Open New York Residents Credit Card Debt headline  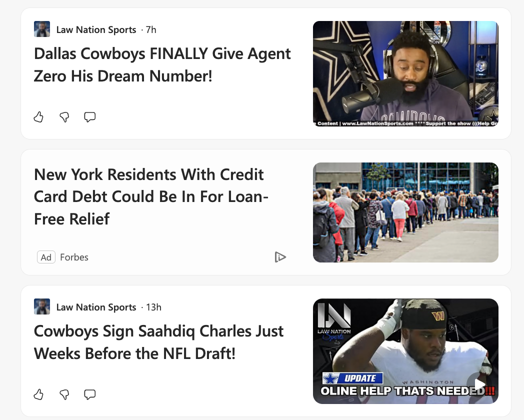pyautogui.click(x=151, y=196)
